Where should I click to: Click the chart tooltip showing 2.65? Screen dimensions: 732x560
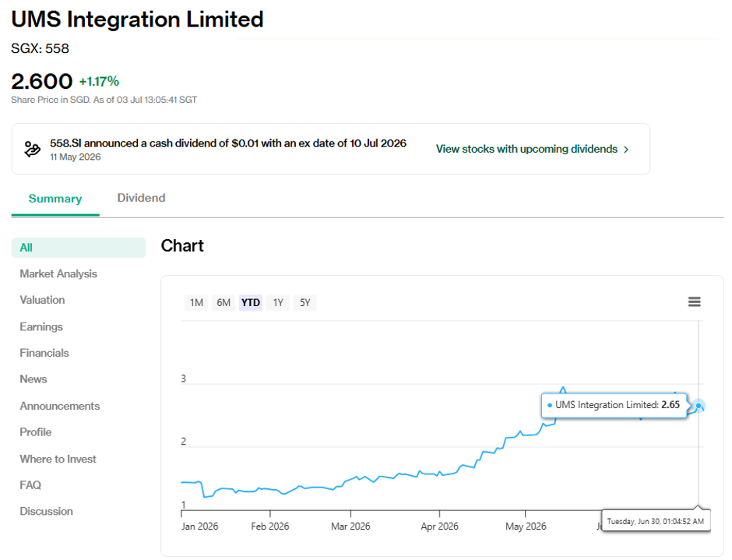(x=614, y=405)
